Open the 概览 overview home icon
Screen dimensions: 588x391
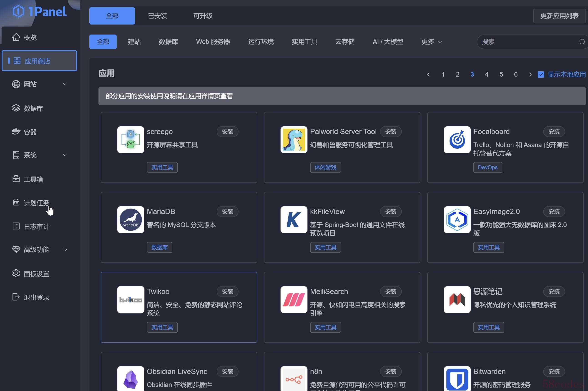[16, 37]
